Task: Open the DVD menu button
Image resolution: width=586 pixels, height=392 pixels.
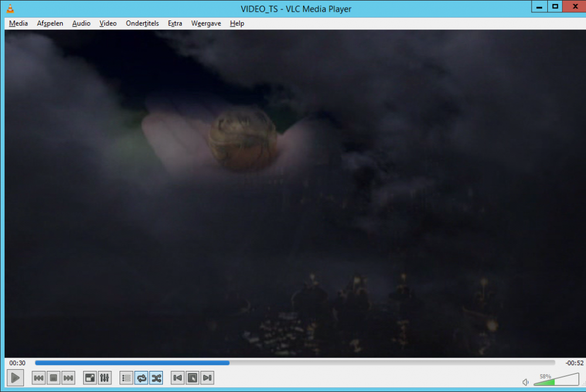Action: tap(192, 378)
